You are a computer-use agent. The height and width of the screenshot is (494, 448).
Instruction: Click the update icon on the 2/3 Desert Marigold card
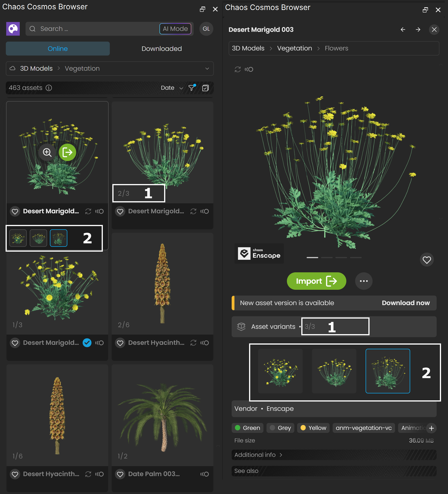coord(193,211)
